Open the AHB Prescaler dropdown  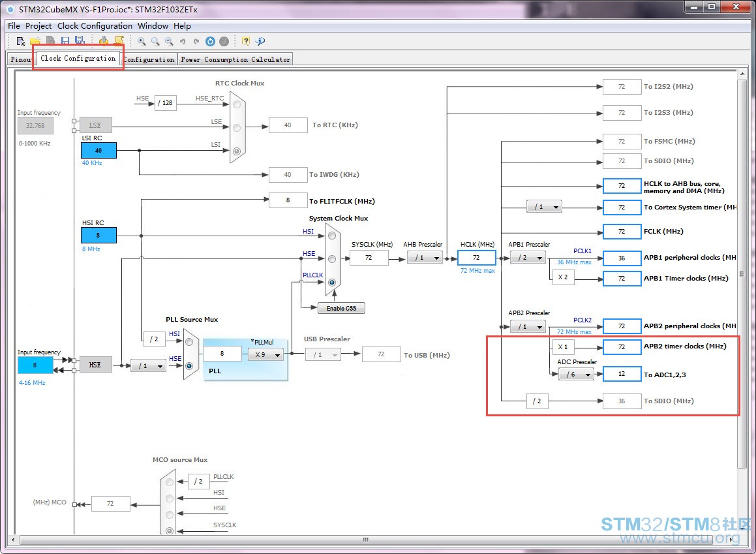click(425, 258)
